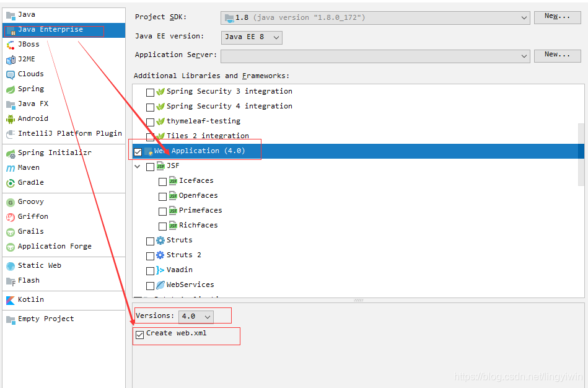Screen dimensions: 588x388
Task: Click the JSF framework icon
Action: point(160,166)
